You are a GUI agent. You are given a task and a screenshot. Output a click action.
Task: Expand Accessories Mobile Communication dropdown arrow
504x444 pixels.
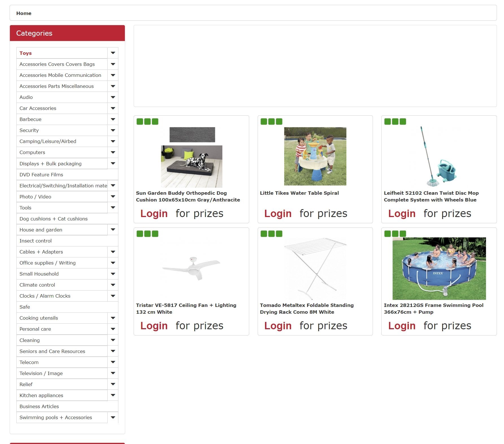[x=113, y=75]
